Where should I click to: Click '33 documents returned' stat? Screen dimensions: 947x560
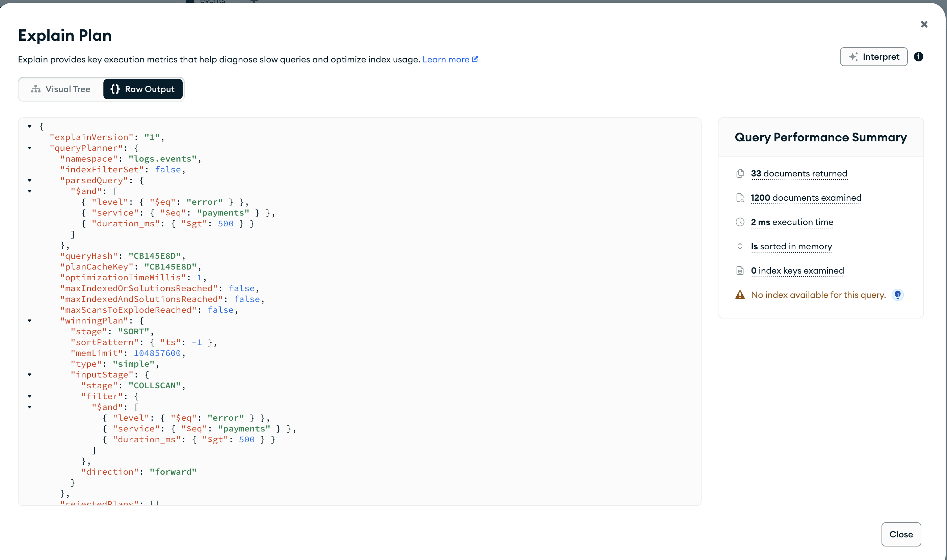[799, 173]
